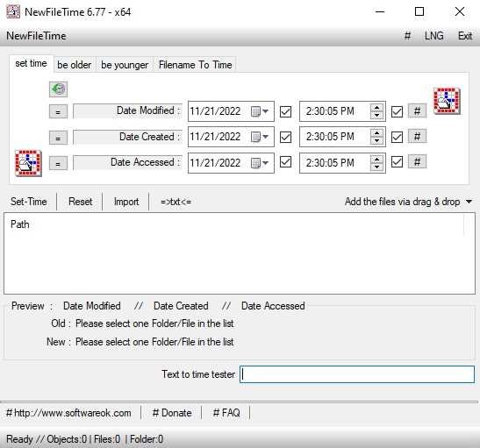Open the # FAQ link
Viewport: 480px width, 448px height.
226,413
